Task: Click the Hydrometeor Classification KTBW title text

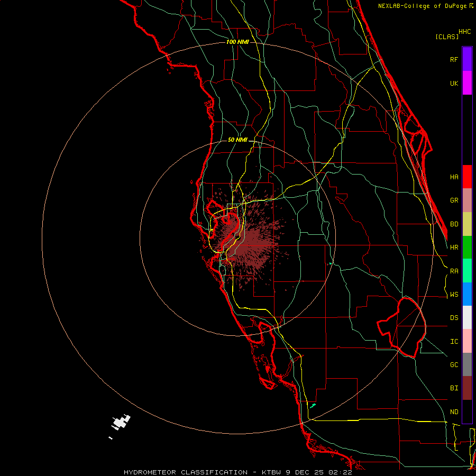Action: click(x=237, y=472)
